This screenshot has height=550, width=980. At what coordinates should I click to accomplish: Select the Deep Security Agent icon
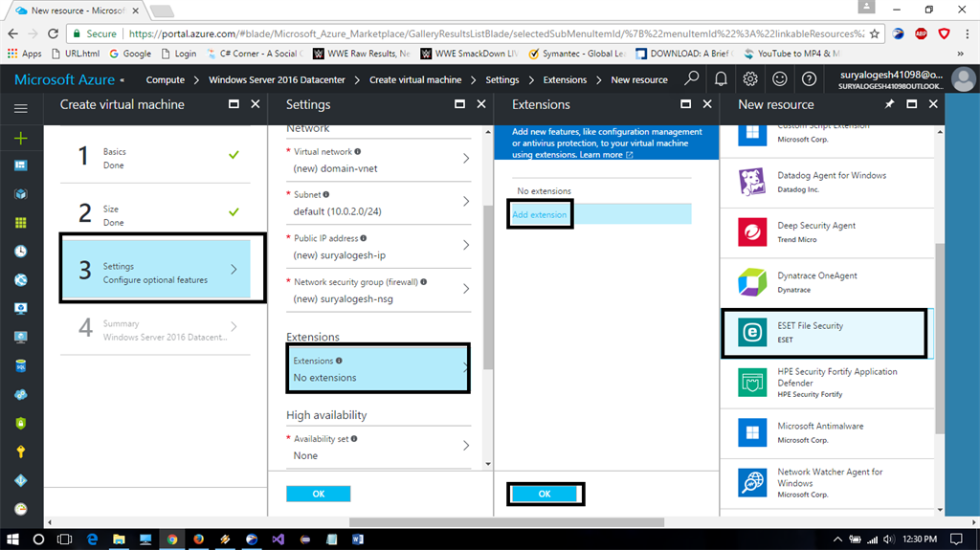coord(752,231)
